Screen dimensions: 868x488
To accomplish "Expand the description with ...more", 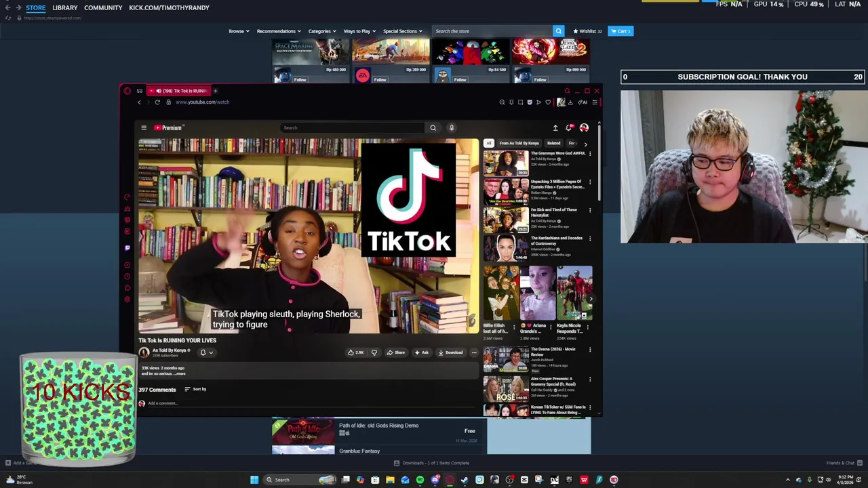I will [179, 374].
